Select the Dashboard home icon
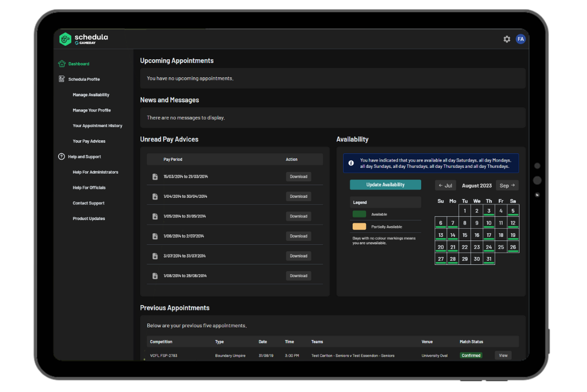Screen dimensions: 587x392 61,63
